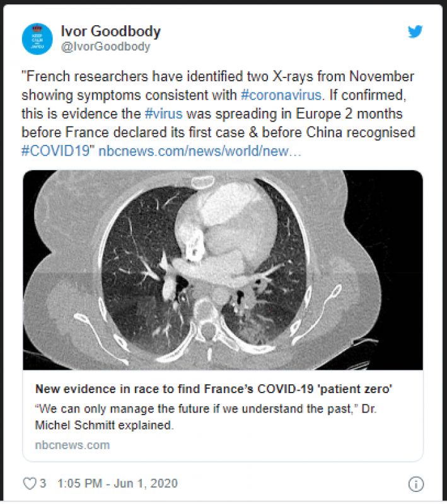
Task: Click the like count number 3
Action: pyautogui.click(x=43, y=484)
